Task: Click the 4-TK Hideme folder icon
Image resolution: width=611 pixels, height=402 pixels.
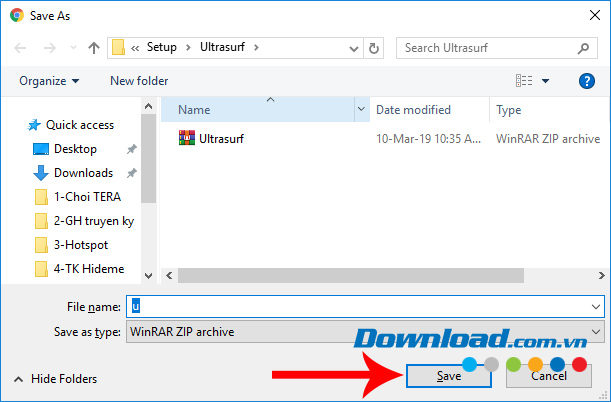Action: [41, 269]
